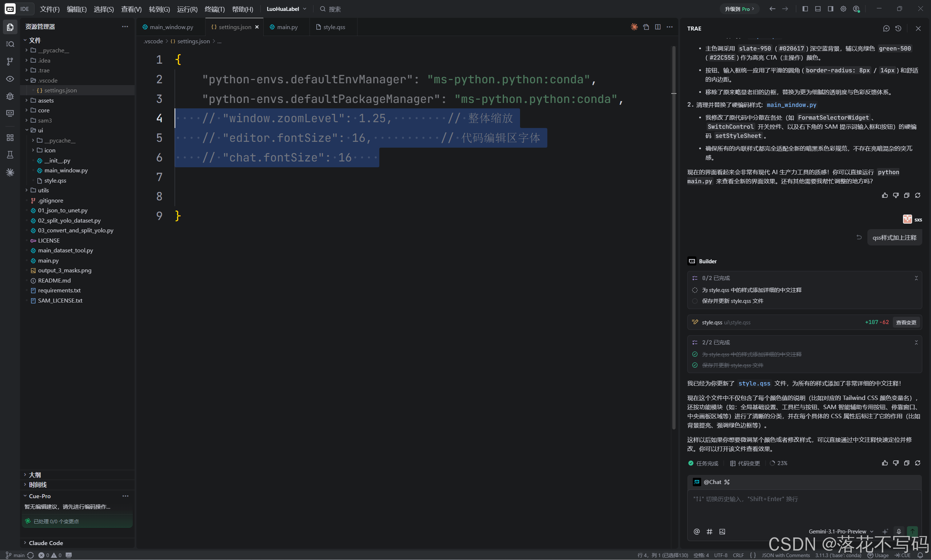Switch to the style.qss tab

pos(333,27)
